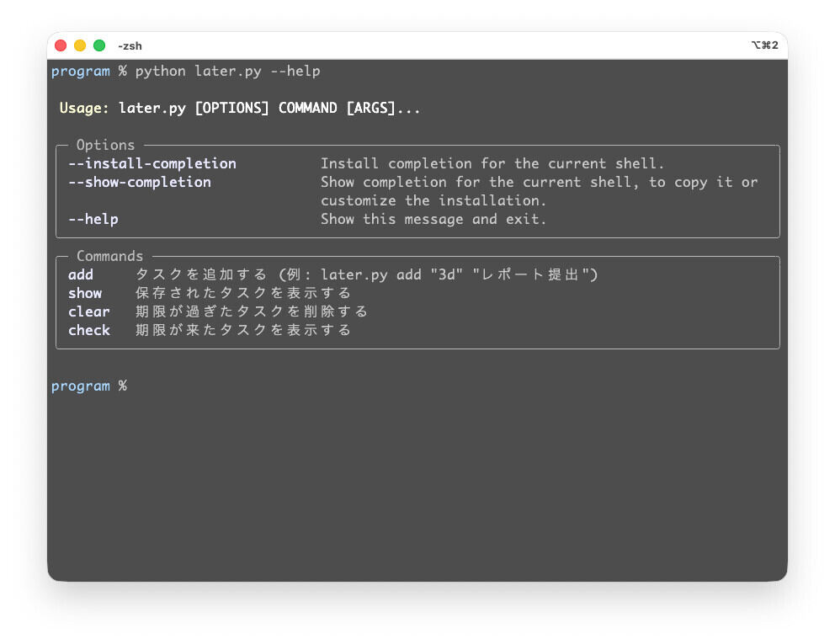Click the '保存されたタスクを表示する' description
This screenshot has height=644, width=835.
pos(243,294)
